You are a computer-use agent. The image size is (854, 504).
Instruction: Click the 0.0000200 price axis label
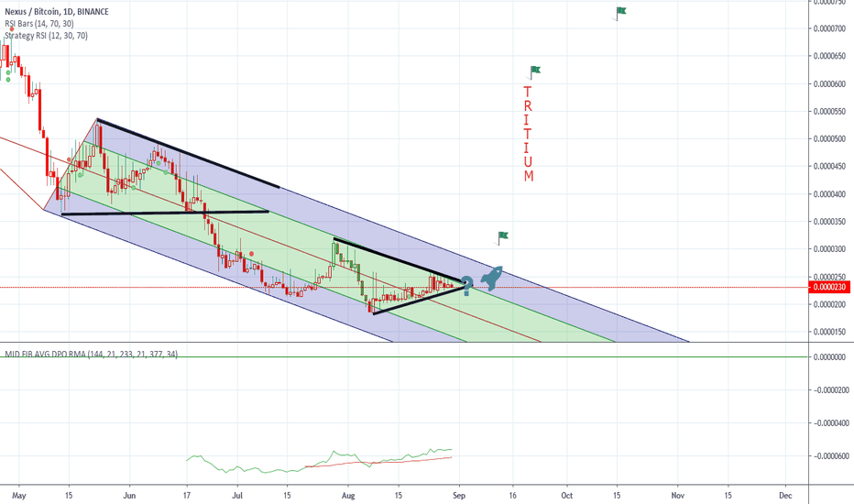point(829,304)
